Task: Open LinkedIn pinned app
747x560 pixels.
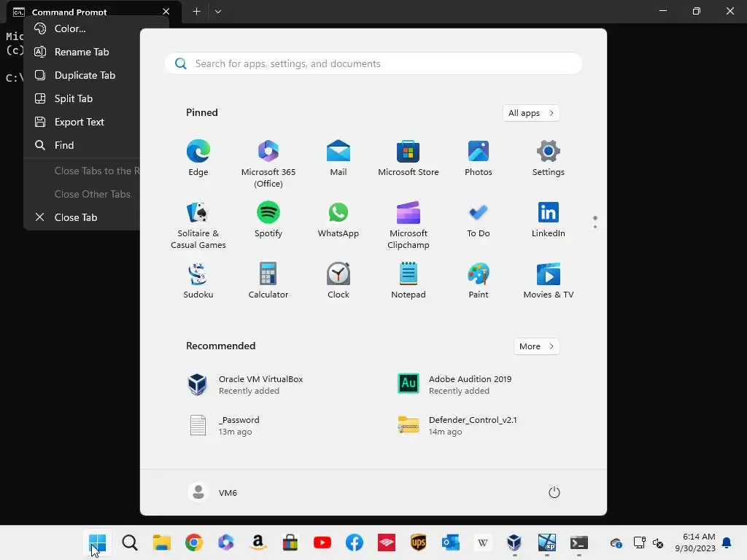Action: [x=549, y=219]
